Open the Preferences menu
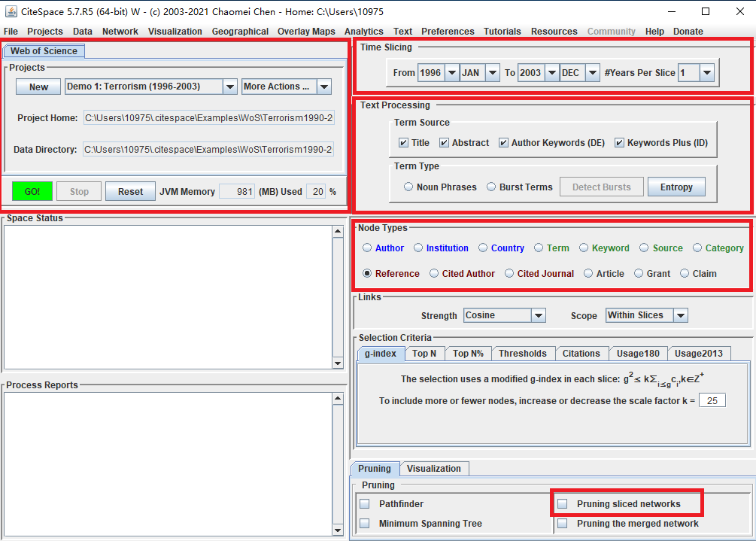 coord(448,32)
